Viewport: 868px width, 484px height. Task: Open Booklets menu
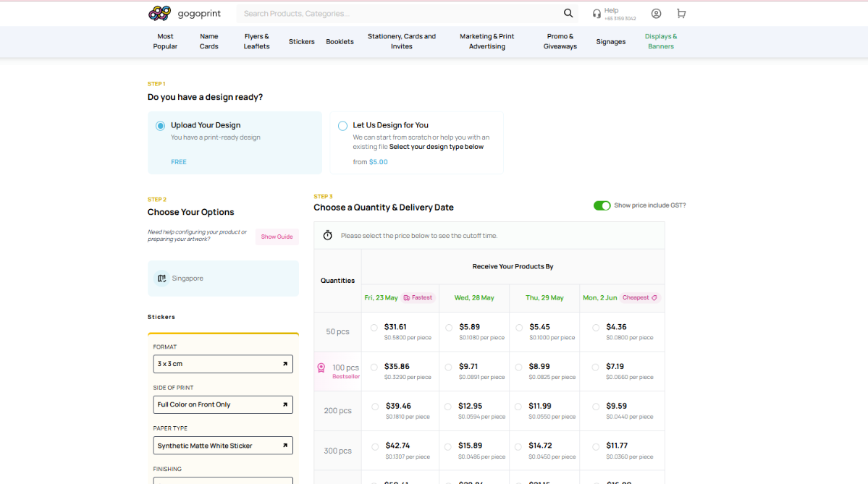(340, 42)
